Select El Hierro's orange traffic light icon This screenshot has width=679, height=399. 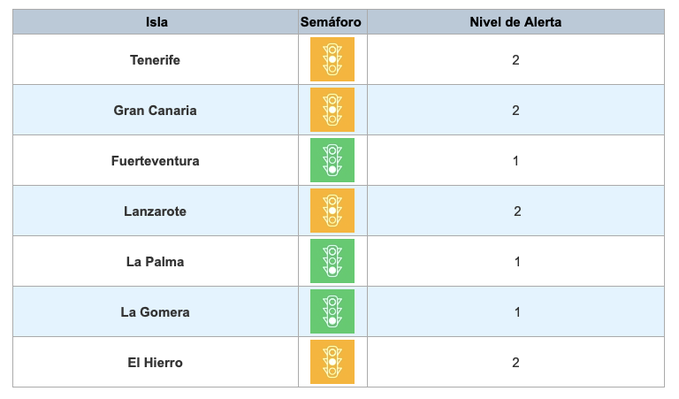332,362
